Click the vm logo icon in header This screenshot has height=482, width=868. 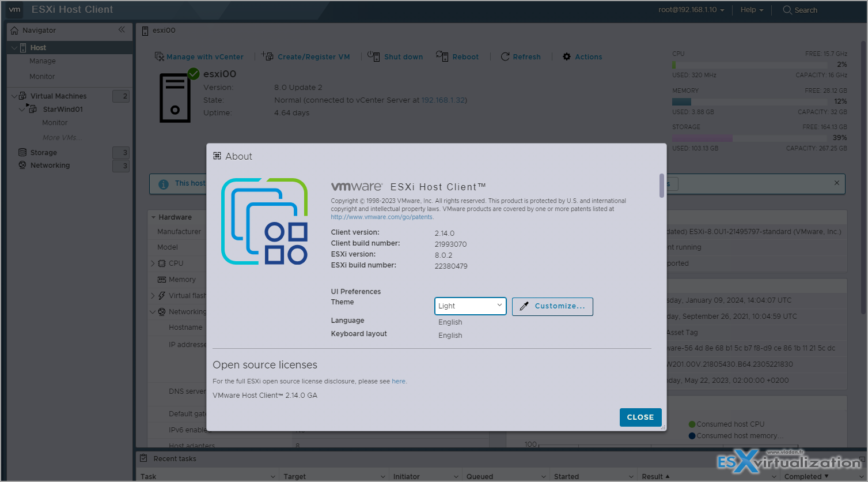[14, 9]
